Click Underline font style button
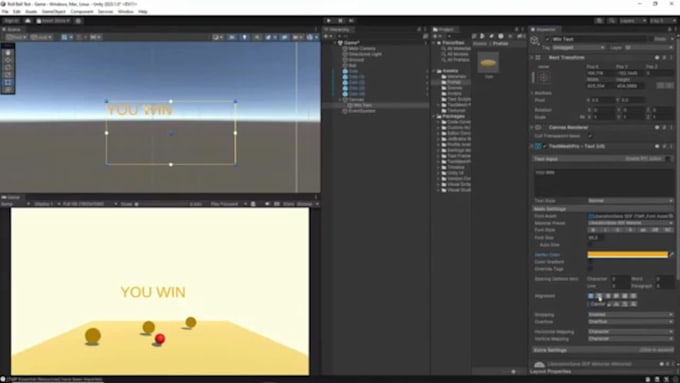The width and height of the screenshot is (680, 383). tap(618, 230)
